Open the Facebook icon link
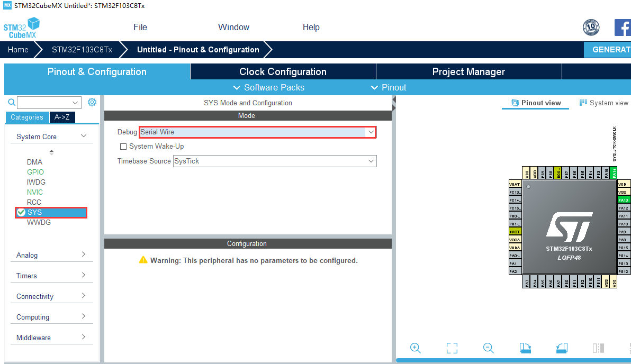 coord(623,28)
